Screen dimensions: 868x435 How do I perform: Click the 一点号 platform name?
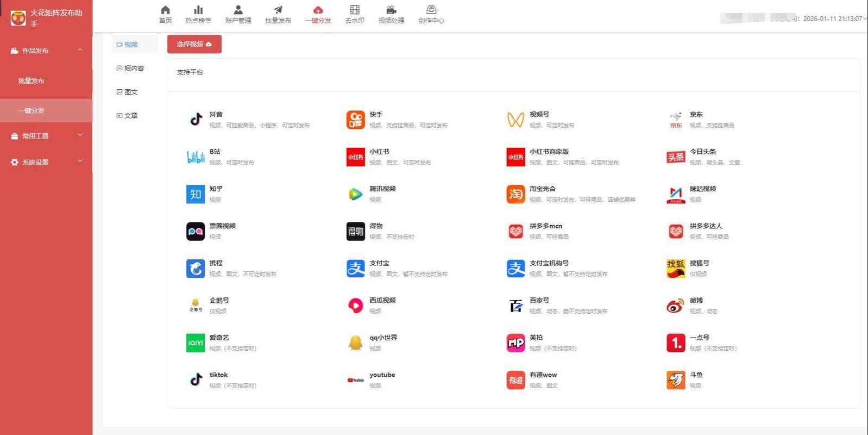[x=700, y=338]
